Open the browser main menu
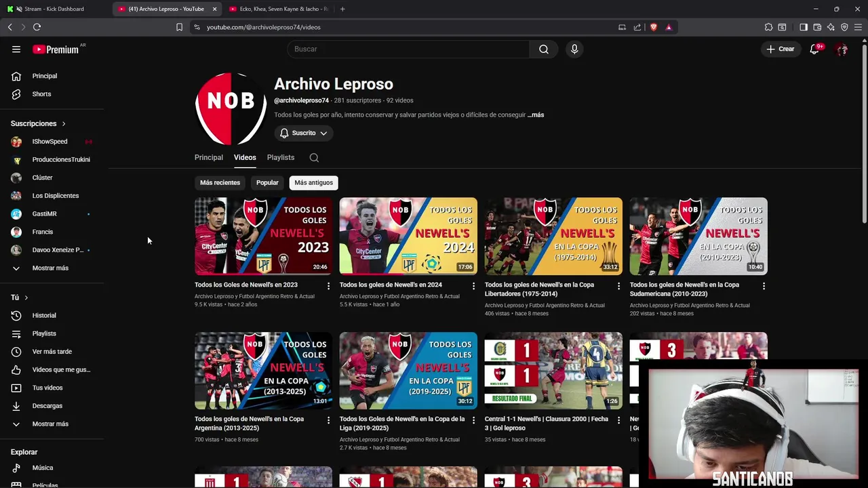 [858, 27]
